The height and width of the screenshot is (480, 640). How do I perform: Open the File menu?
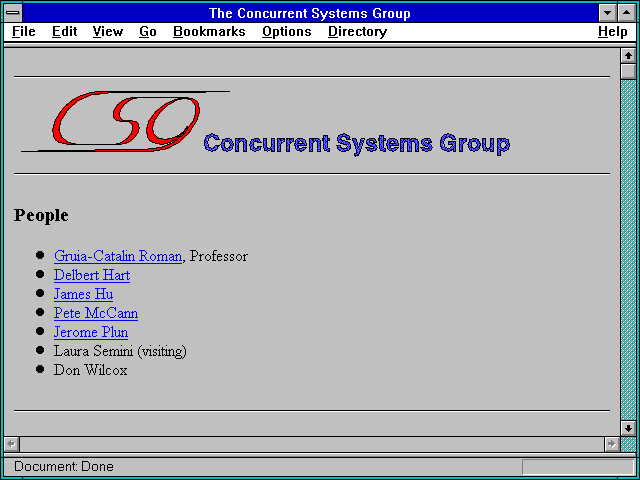24,32
